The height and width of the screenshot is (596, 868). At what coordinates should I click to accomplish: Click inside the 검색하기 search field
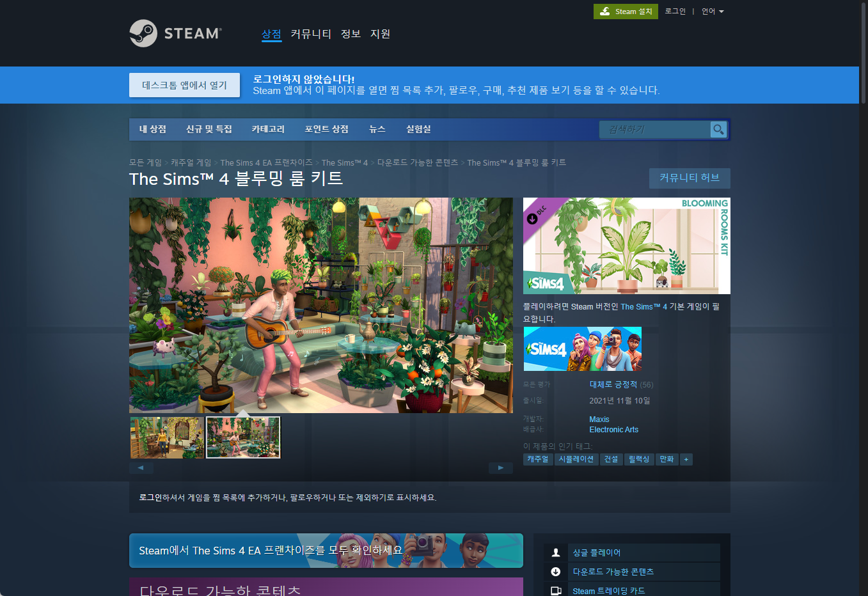coord(655,129)
